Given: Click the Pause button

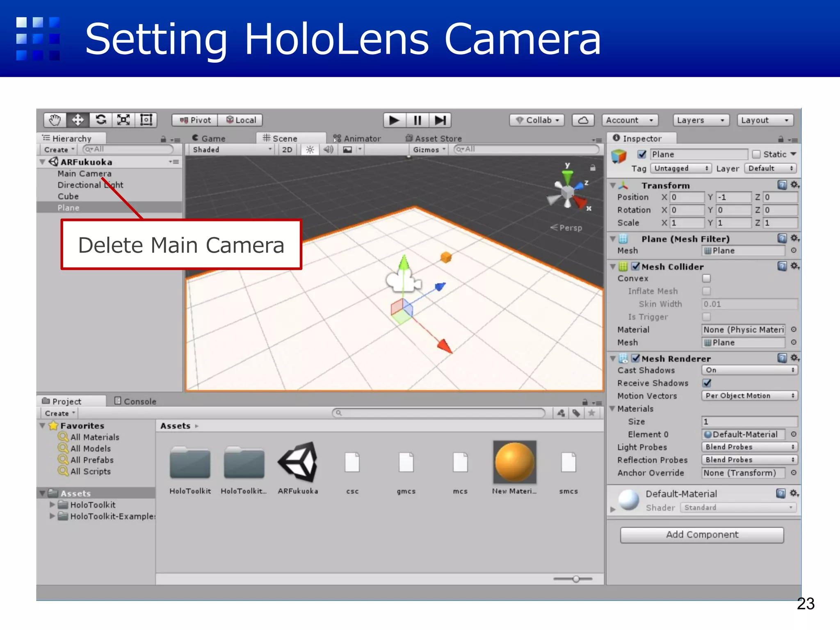Looking at the screenshot, I should point(418,120).
